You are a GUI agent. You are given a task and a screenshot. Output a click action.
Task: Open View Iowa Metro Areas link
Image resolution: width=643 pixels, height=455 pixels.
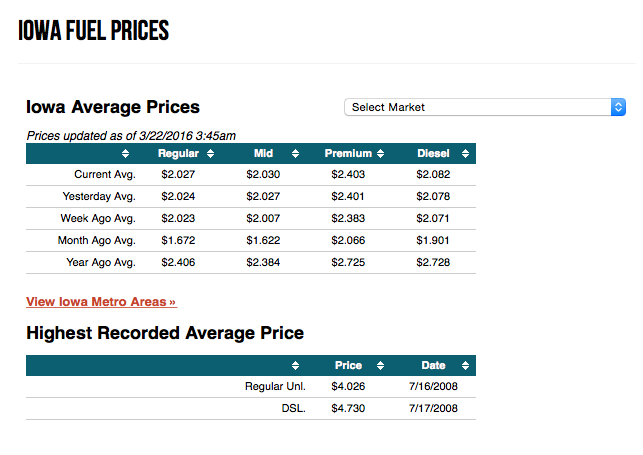(101, 302)
